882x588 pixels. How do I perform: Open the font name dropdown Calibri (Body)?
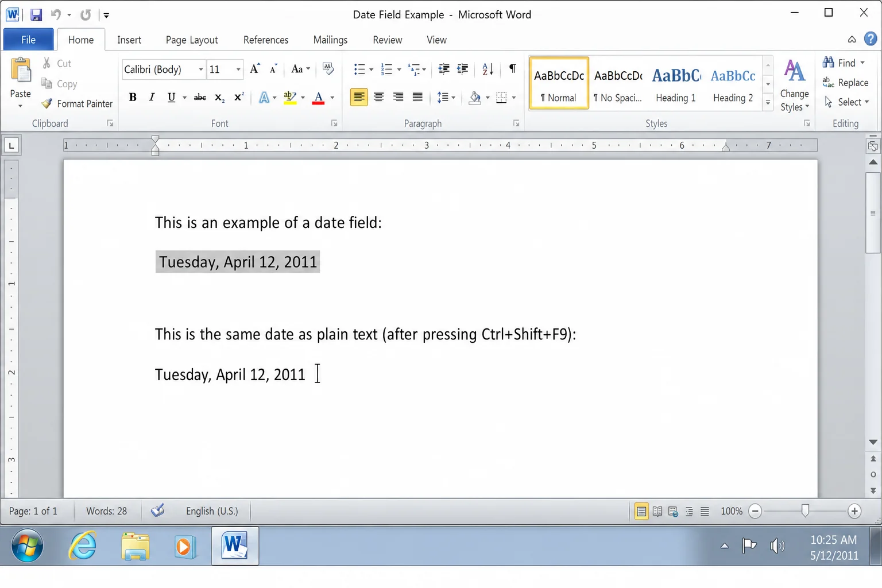[200, 69]
